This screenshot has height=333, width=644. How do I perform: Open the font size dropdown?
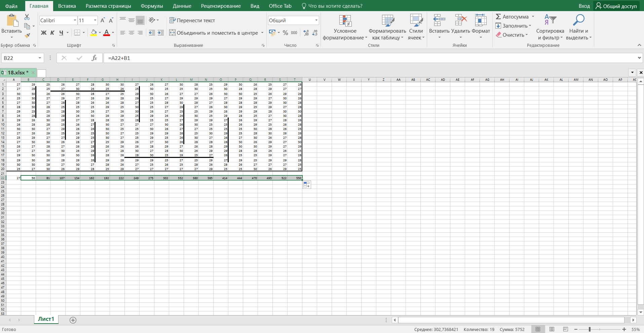[x=95, y=20]
